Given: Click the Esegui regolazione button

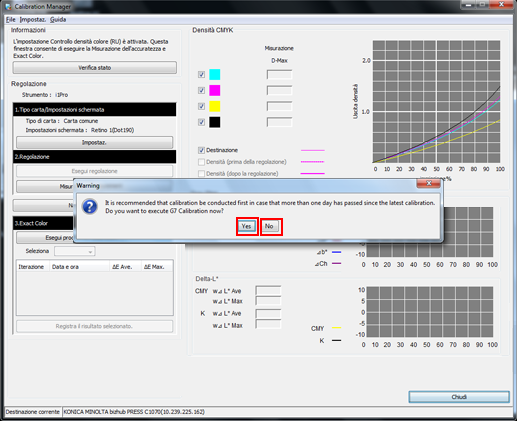Looking at the screenshot, I should click(x=95, y=171).
